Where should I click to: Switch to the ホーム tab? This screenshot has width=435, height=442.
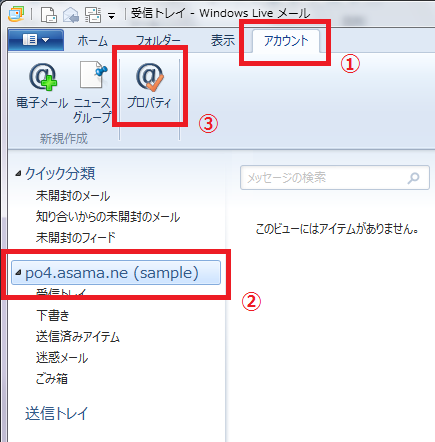[92, 41]
